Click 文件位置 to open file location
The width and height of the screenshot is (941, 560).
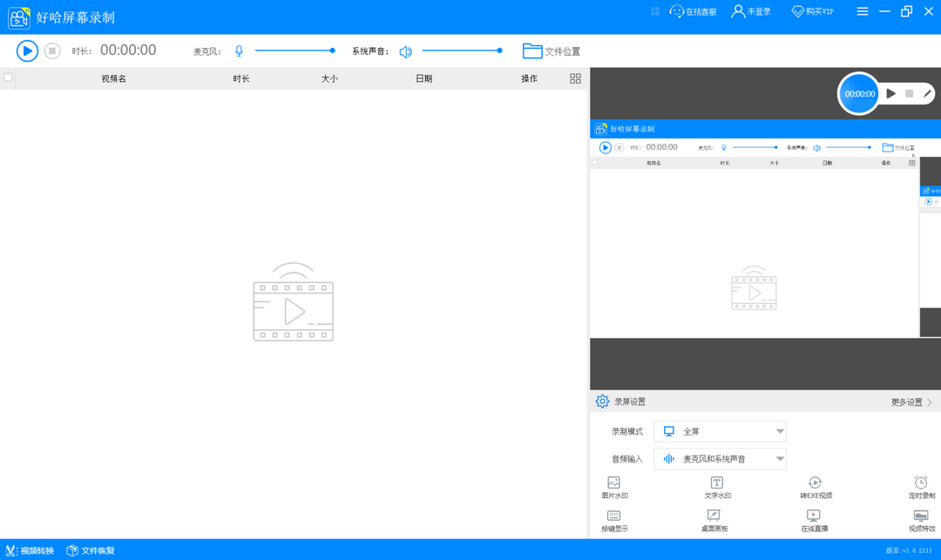click(552, 51)
